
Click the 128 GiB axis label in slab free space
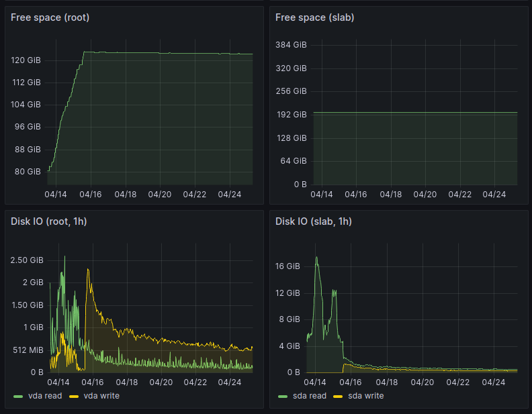(292, 138)
